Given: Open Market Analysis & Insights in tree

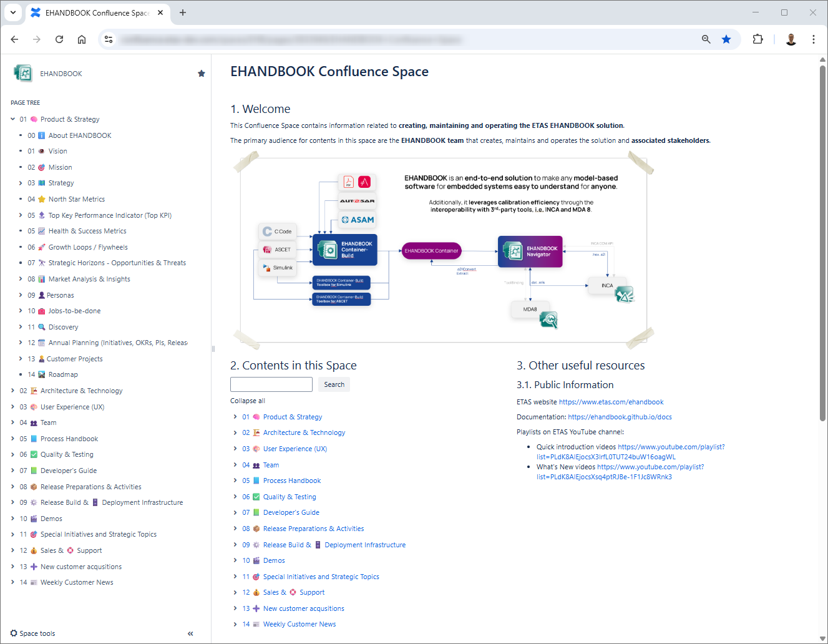Looking at the screenshot, I should [89, 279].
